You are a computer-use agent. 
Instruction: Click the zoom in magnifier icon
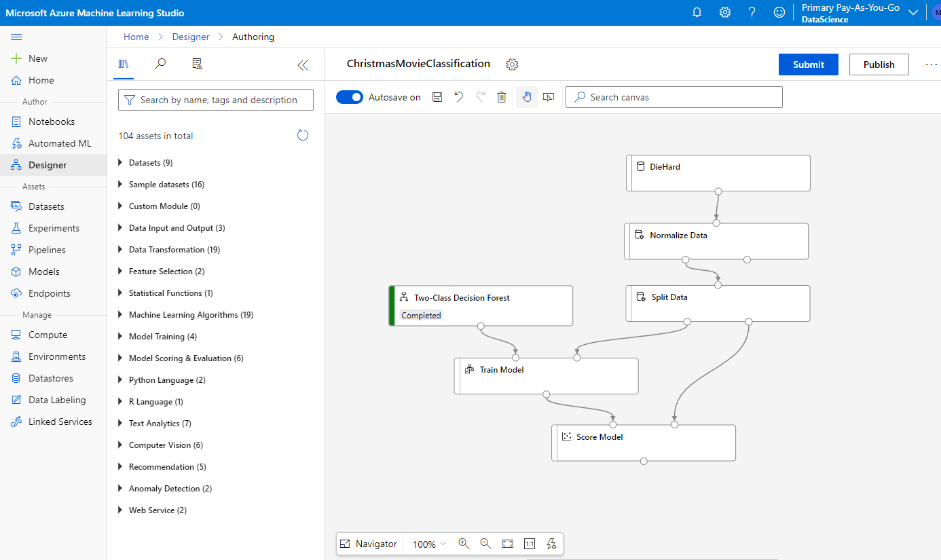[464, 544]
